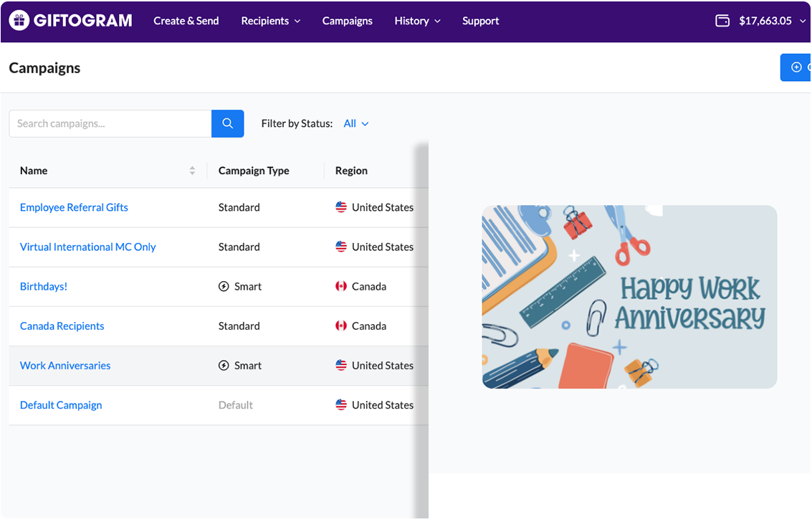Viewport: 812px width, 522px height.
Task: Open the Support page
Action: click(x=480, y=21)
